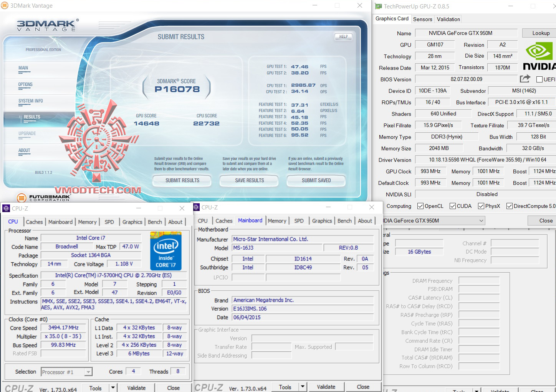Open Caches tab in CPU-Z processor window
This screenshot has height=392, width=556.
tap(34, 222)
